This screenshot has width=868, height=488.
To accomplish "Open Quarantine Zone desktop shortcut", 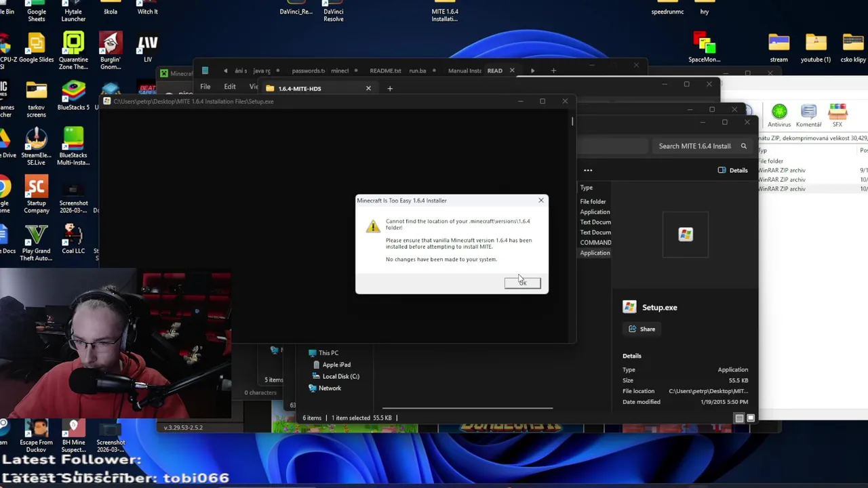I will coord(73,51).
